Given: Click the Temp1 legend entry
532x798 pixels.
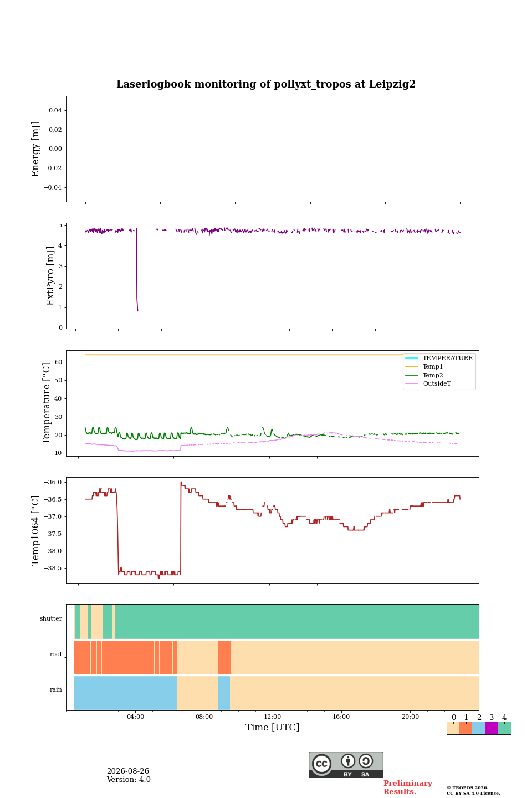Looking at the screenshot, I should pos(424,367).
